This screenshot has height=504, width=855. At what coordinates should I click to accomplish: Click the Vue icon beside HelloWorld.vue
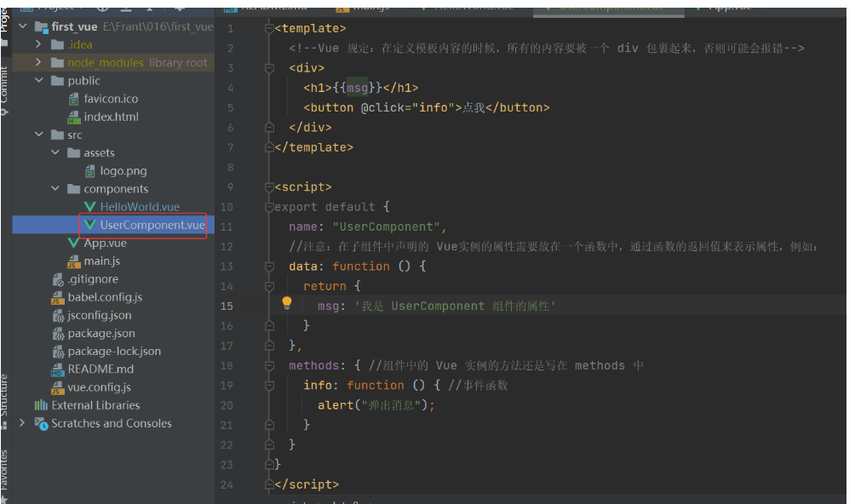coord(90,207)
